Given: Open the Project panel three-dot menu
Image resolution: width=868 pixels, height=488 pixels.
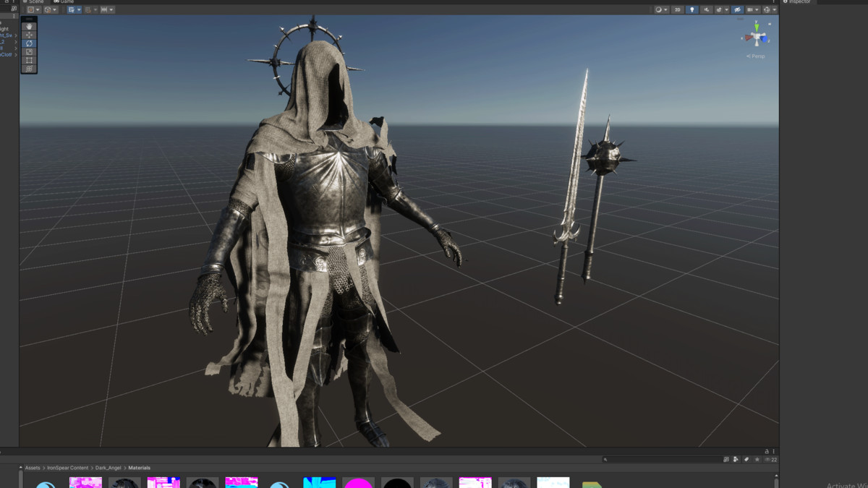Looking at the screenshot, I should (773, 451).
